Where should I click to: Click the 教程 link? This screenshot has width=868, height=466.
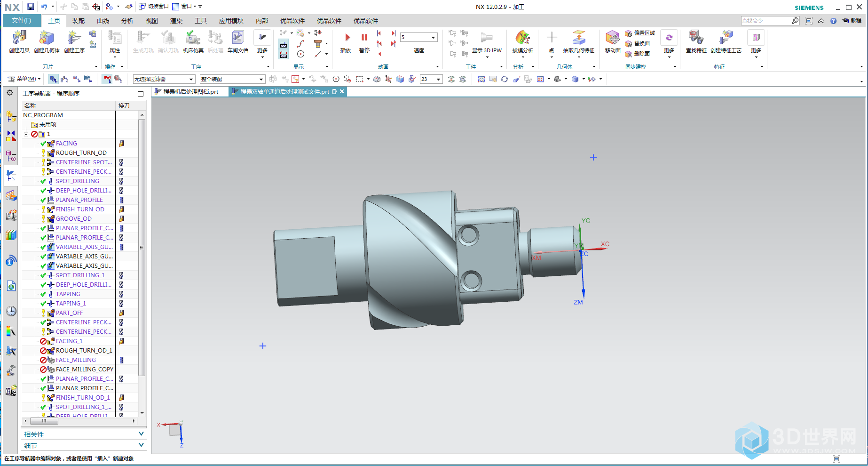click(852, 21)
